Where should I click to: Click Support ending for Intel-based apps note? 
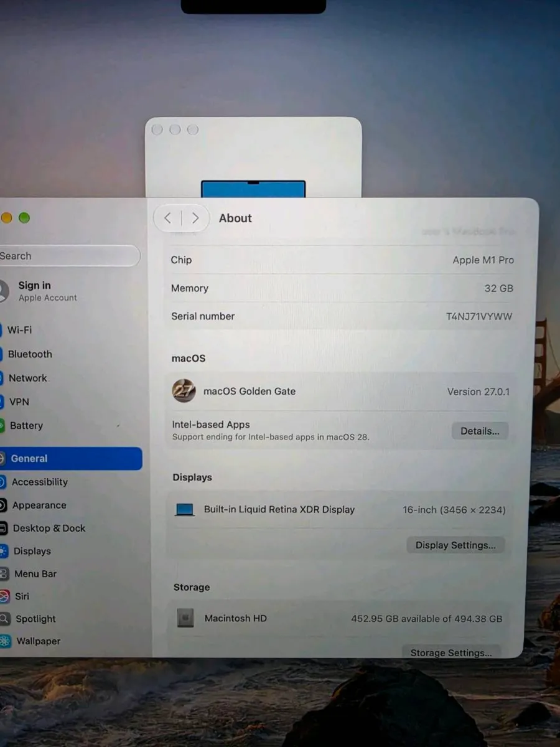(271, 437)
